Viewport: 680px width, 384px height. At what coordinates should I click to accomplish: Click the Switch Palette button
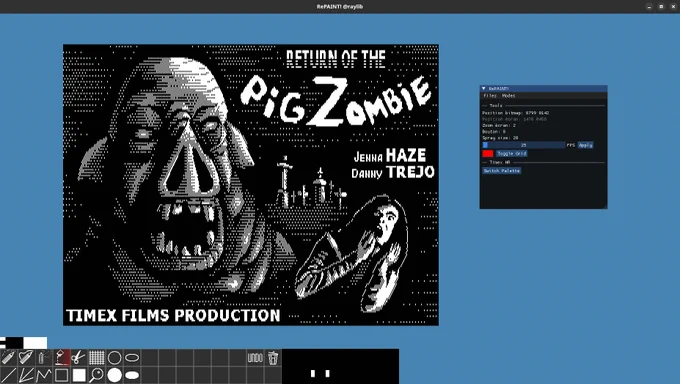click(502, 171)
